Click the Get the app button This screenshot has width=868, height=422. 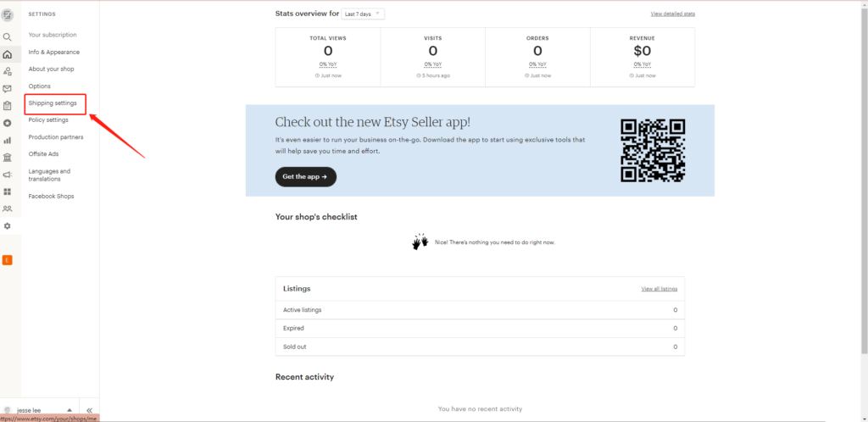(x=305, y=177)
